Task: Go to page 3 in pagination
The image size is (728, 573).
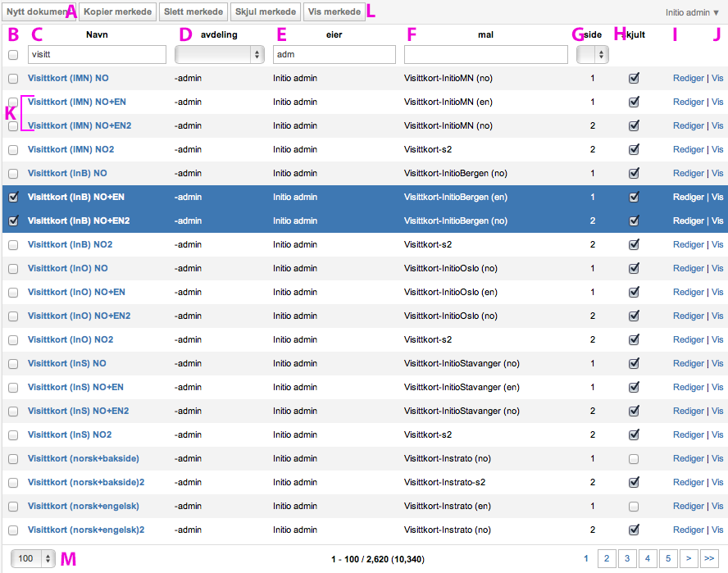Action: pyautogui.click(x=626, y=558)
